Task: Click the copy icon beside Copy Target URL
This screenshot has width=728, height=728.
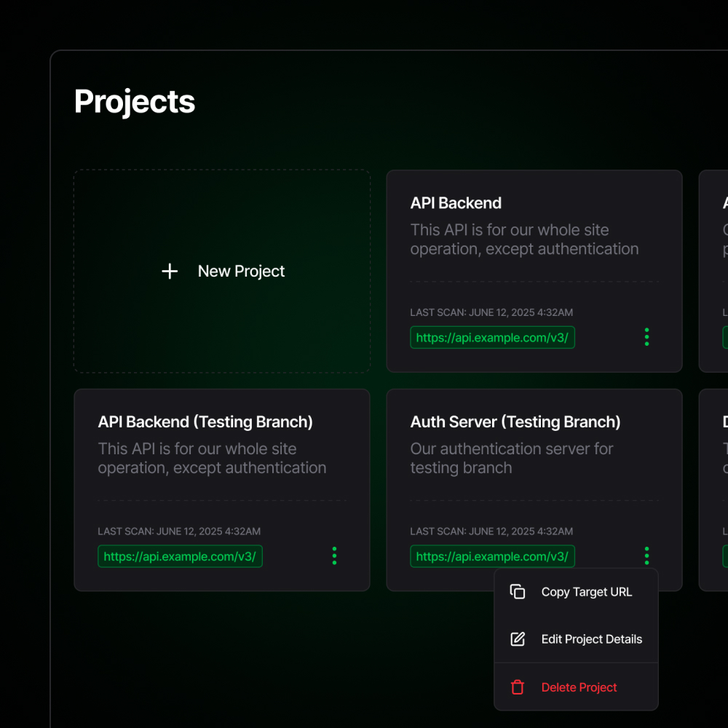Action: (517, 591)
